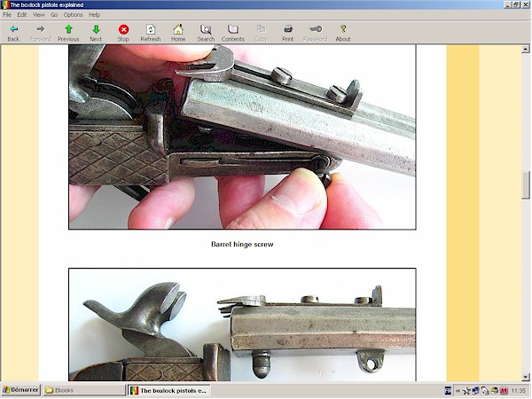Click the network computers tray icon
This screenshot has width=532, height=399.
click(x=475, y=391)
